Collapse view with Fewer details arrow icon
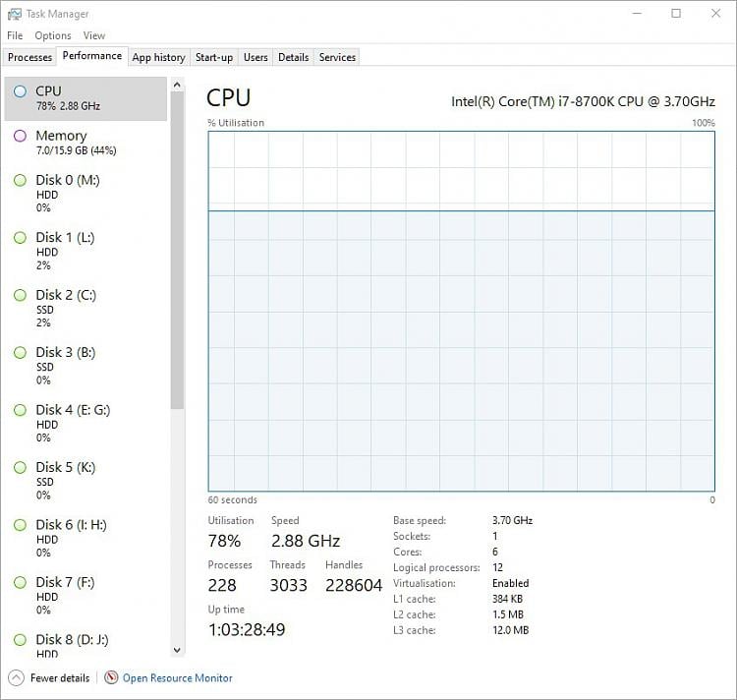The height and width of the screenshot is (700, 737). pos(16,678)
